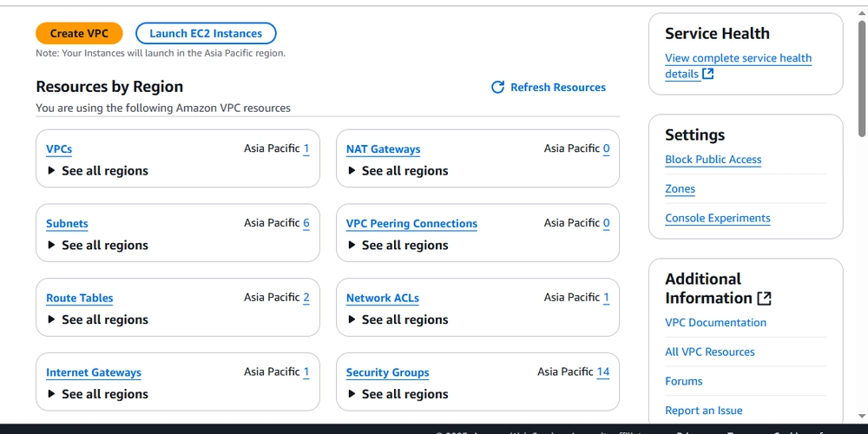The width and height of the screenshot is (868, 434).
Task: Open the Security Groups link
Action: pos(387,372)
